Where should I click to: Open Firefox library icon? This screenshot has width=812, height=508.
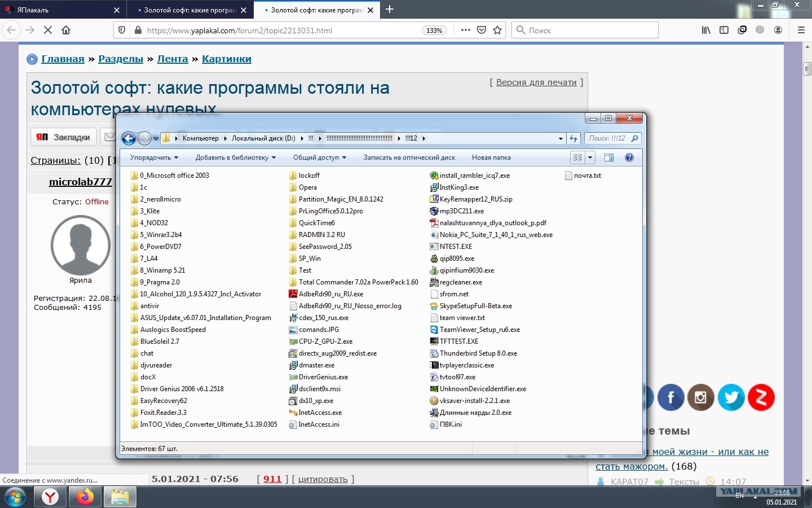(x=706, y=30)
